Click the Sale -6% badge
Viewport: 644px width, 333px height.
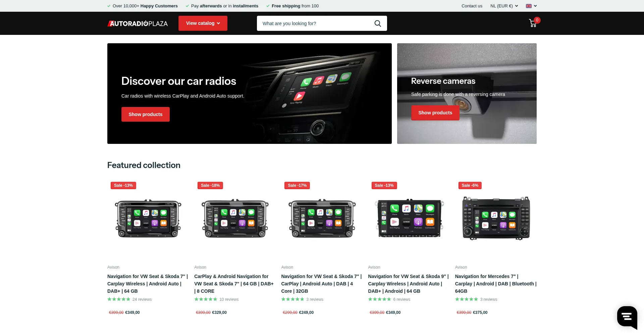(x=470, y=185)
